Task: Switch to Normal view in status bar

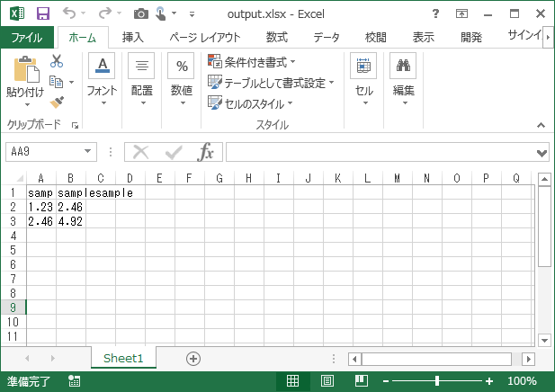Action: [x=292, y=381]
